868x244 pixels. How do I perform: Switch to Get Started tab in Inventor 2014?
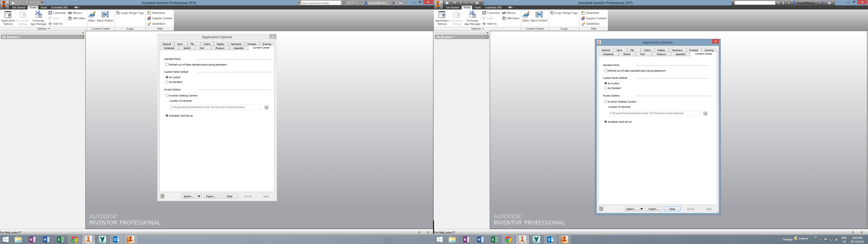(x=19, y=7)
